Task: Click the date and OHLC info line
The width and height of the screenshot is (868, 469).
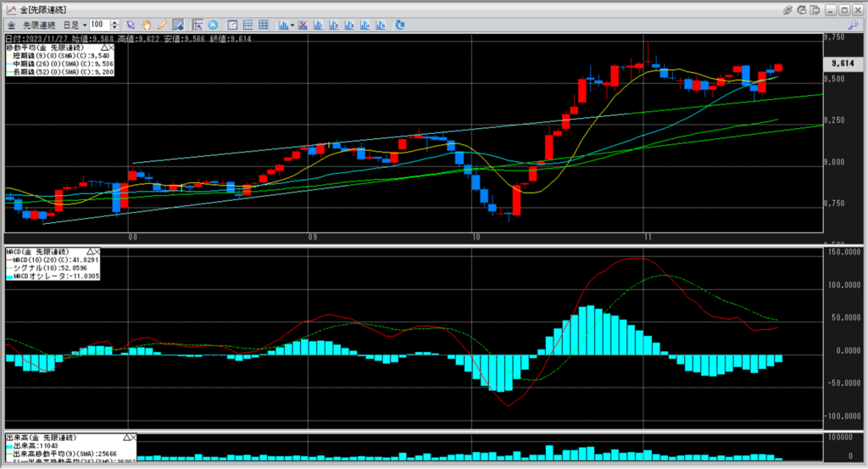Action: 129,39
